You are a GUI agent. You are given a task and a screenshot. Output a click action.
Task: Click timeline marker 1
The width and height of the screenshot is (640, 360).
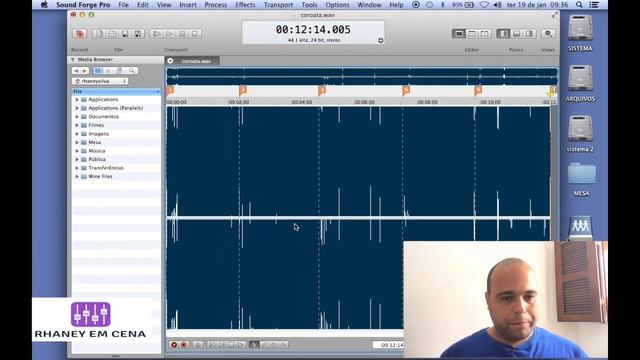tap(170, 90)
